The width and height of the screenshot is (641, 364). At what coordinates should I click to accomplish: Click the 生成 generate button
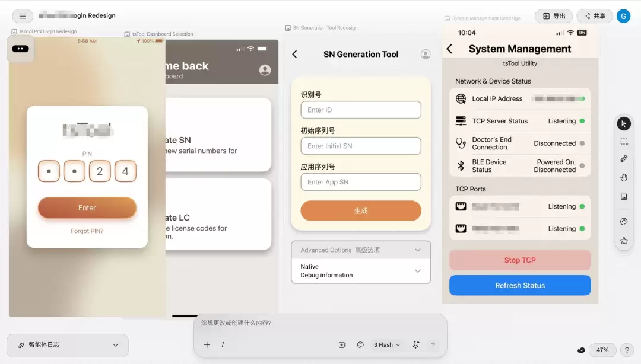(x=361, y=211)
